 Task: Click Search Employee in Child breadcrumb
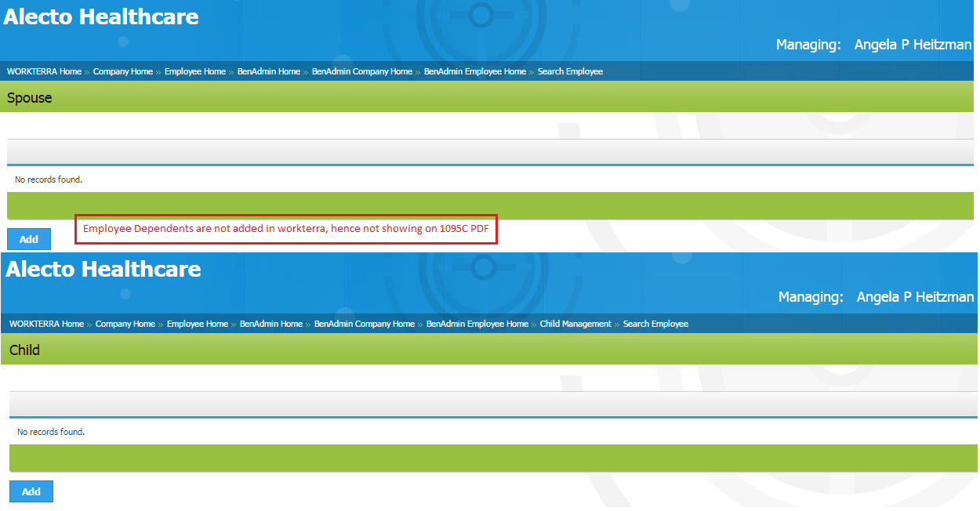pos(655,324)
